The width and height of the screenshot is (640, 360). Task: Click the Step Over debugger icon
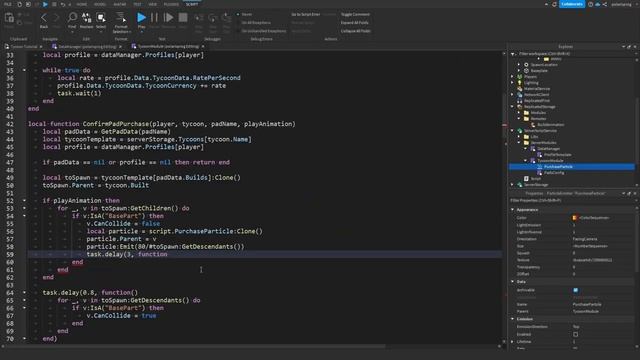point(213,18)
